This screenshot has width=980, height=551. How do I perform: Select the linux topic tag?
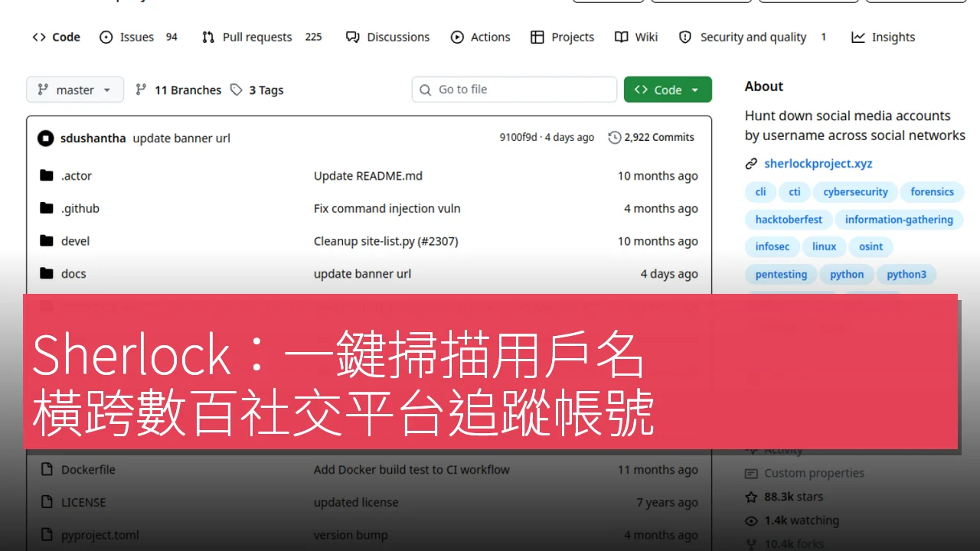click(825, 247)
